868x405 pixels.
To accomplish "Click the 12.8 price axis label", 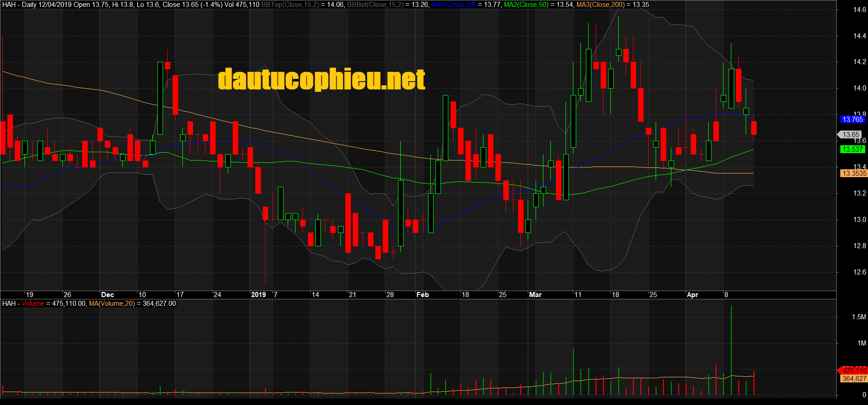I will (x=860, y=246).
